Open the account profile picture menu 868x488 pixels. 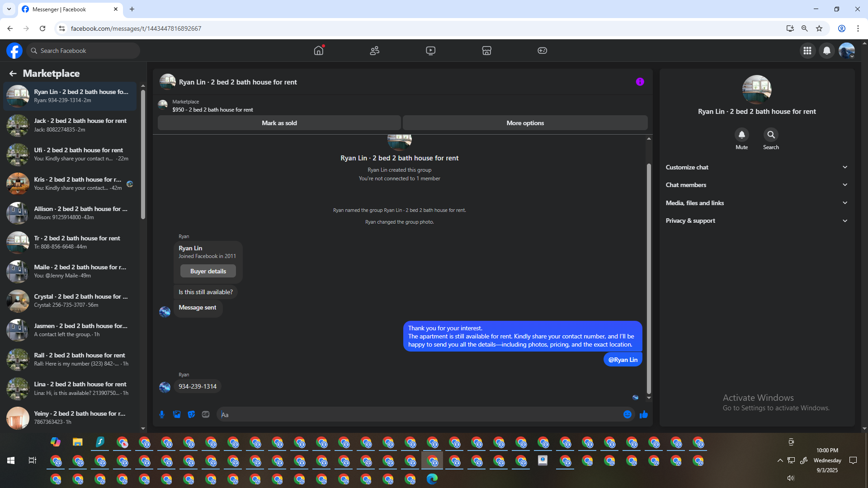[847, 51]
